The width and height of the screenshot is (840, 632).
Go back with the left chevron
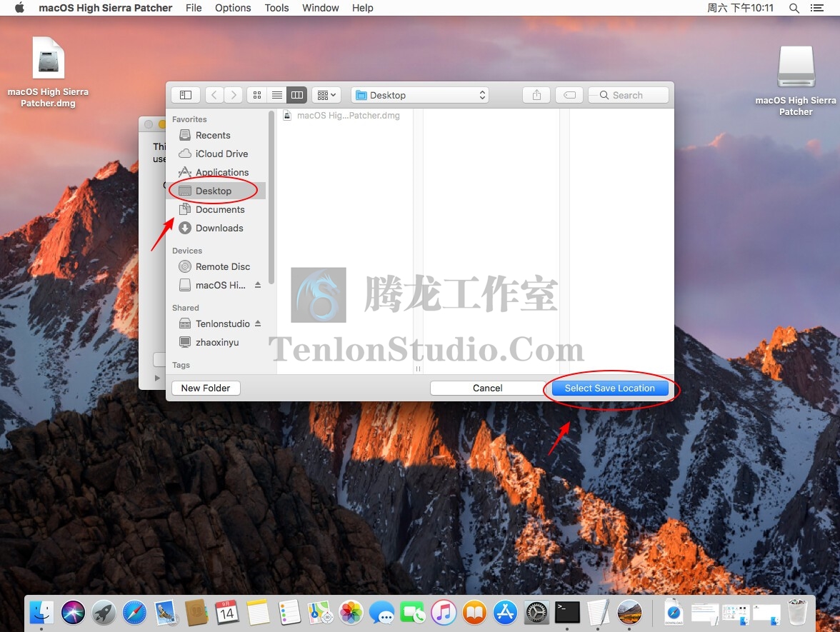(214, 95)
